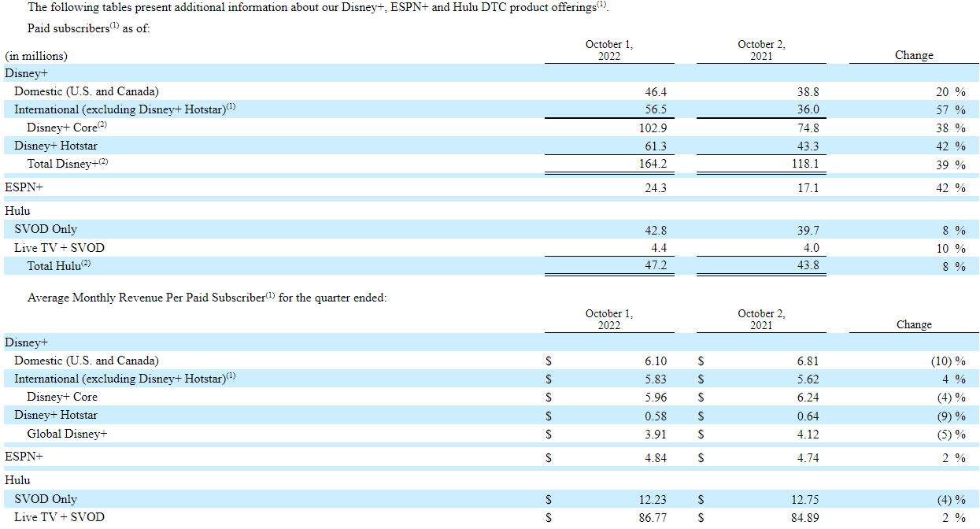Select the October 1, 2022 subscribers column header

(609, 50)
